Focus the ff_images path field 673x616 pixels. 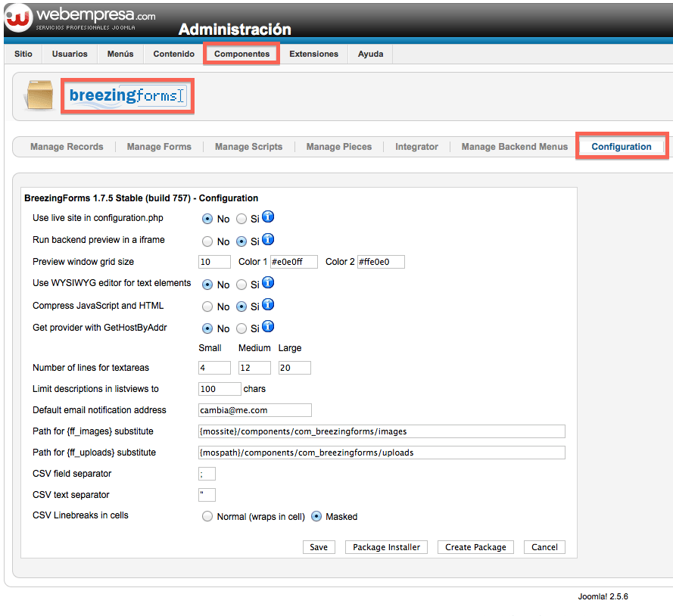[x=382, y=431]
